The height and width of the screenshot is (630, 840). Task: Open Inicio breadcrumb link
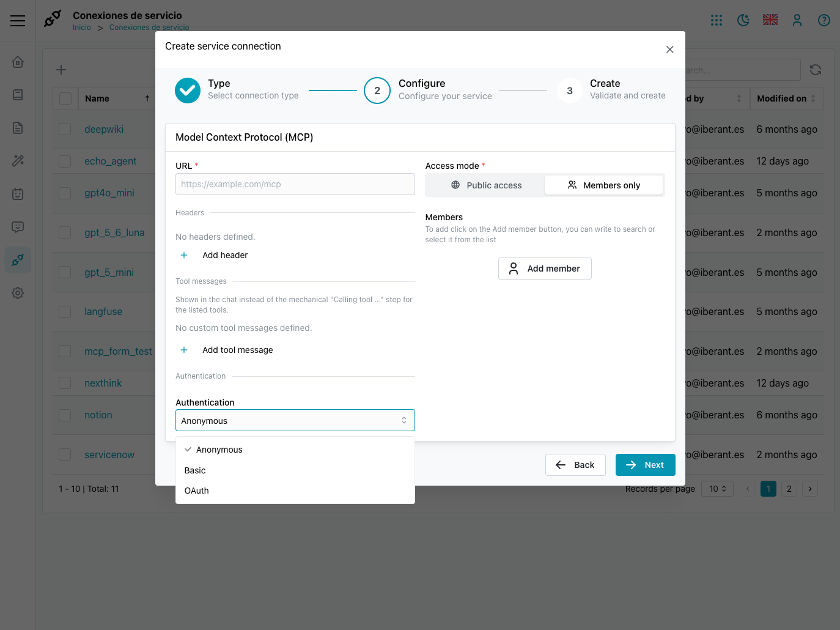tap(82, 28)
